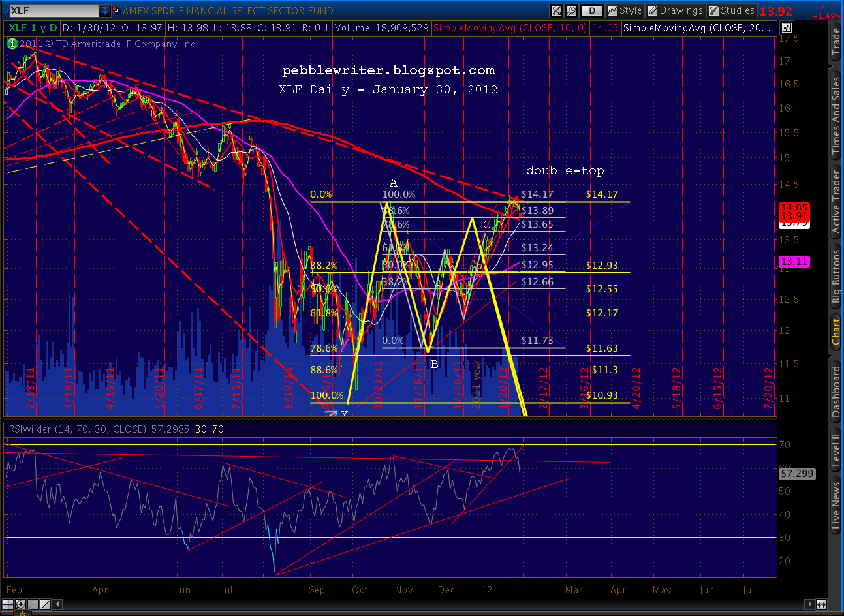Click the chart data box icon at header's right

[x=787, y=28]
